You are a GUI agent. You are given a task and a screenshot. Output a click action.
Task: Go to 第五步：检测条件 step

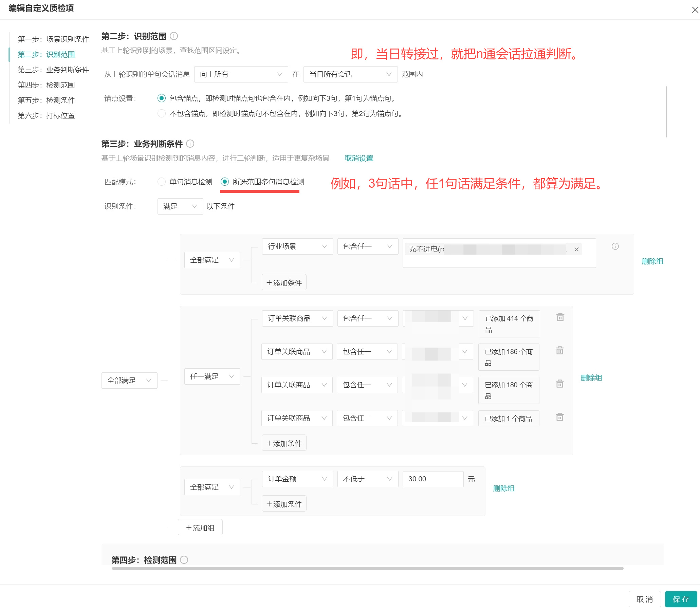(46, 100)
